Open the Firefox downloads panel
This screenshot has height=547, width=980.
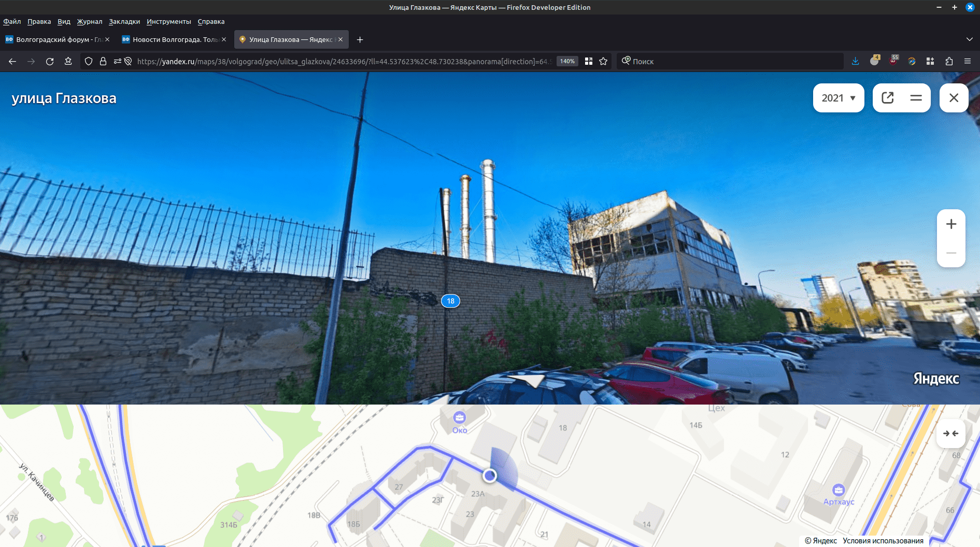(855, 61)
